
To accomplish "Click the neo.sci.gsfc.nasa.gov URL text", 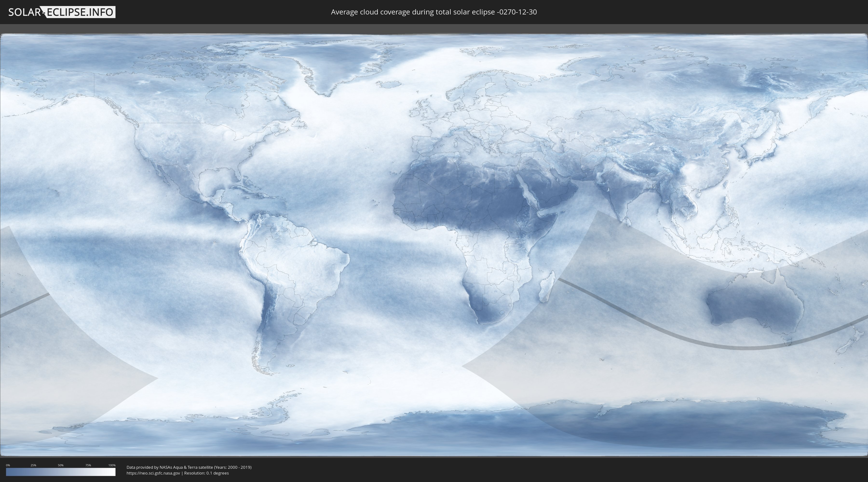I will [153, 473].
